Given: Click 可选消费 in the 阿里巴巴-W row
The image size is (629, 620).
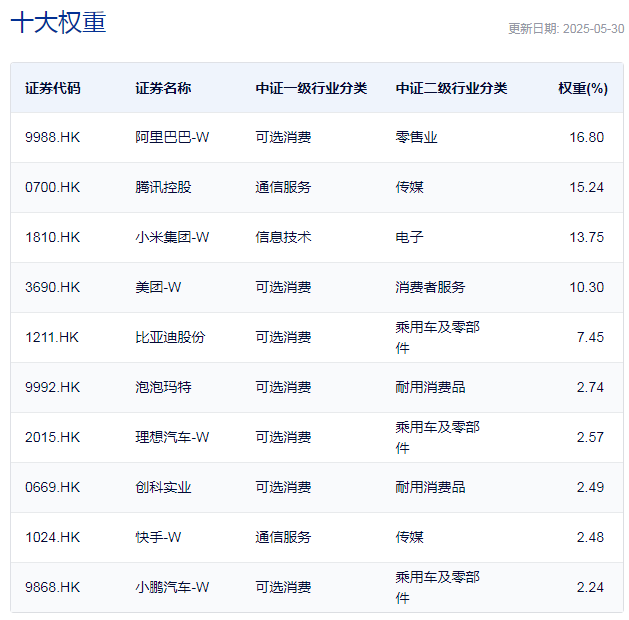Looking at the screenshot, I should [x=283, y=137].
